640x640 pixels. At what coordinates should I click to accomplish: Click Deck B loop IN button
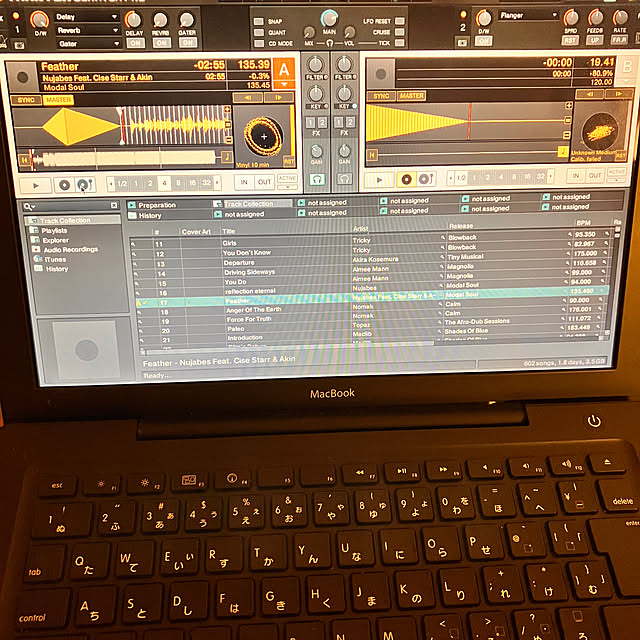(x=576, y=176)
